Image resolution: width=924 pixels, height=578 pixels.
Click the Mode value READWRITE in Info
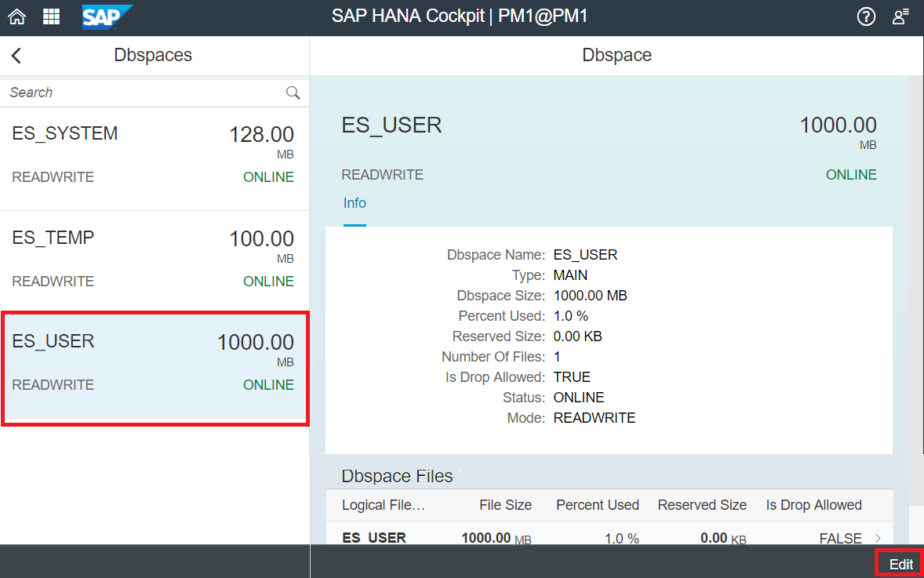pyautogui.click(x=594, y=418)
